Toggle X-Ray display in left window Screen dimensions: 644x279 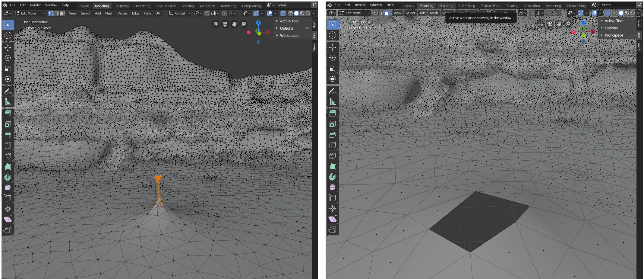click(x=283, y=13)
